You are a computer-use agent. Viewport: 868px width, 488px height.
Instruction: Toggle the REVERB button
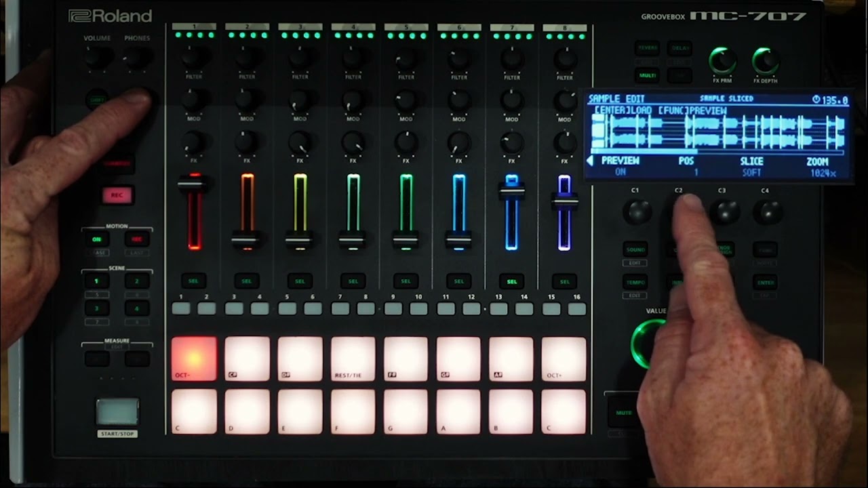point(647,48)
